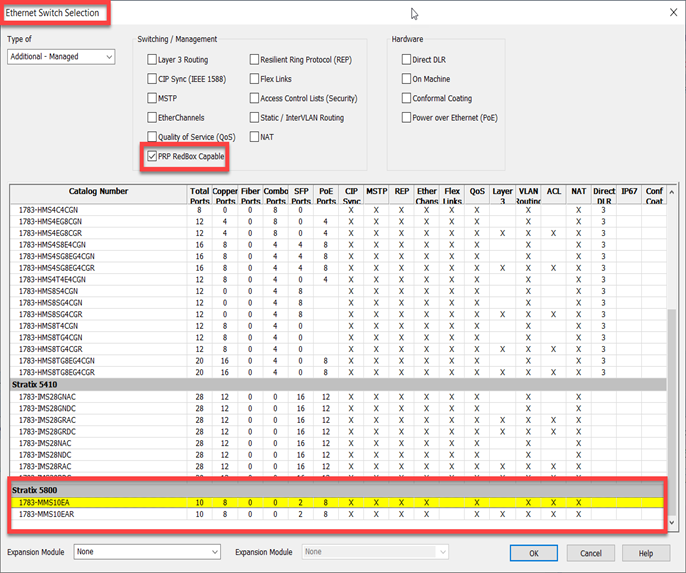The width and height of the screenshot is (686, 573).
Task: Select row 1783-MMS10EA
Action: [x=337, y=503]
